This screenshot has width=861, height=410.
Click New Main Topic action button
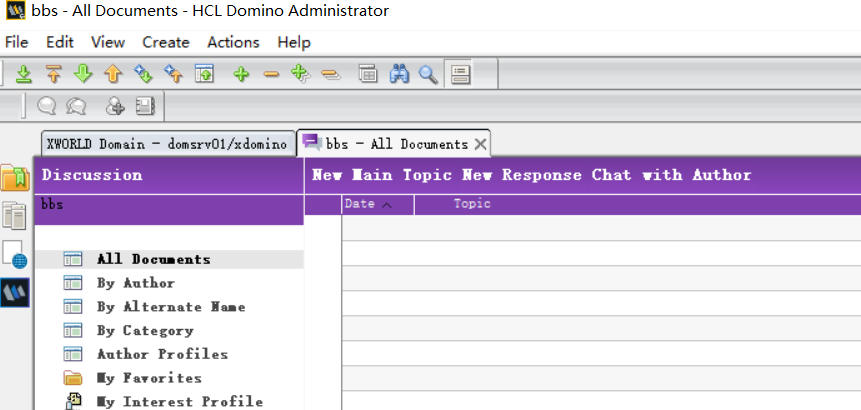pyautogui.click(x=382, y=175)
